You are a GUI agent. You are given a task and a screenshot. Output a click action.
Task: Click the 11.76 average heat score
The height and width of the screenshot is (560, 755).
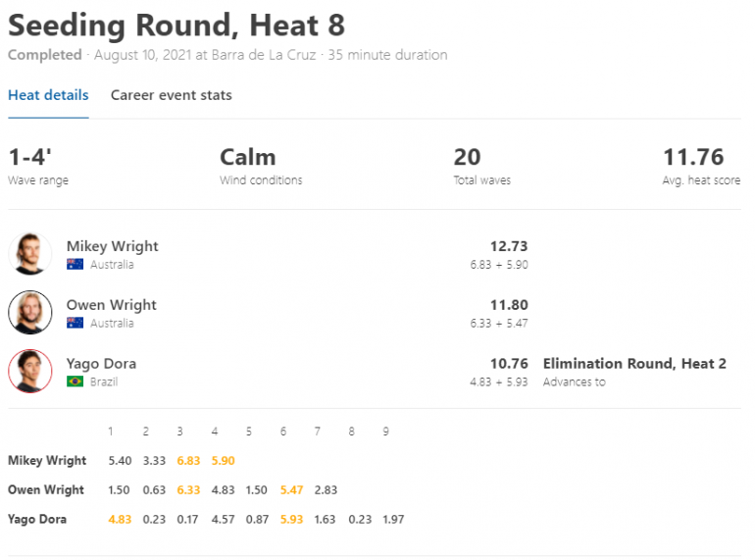pyautogui.click(x=693, y=157)
